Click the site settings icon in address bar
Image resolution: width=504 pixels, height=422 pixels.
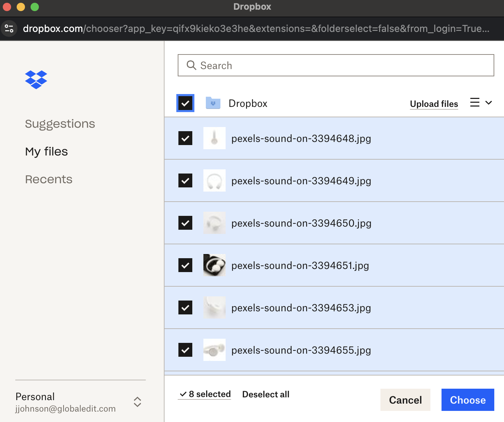(x=9, y=28)
